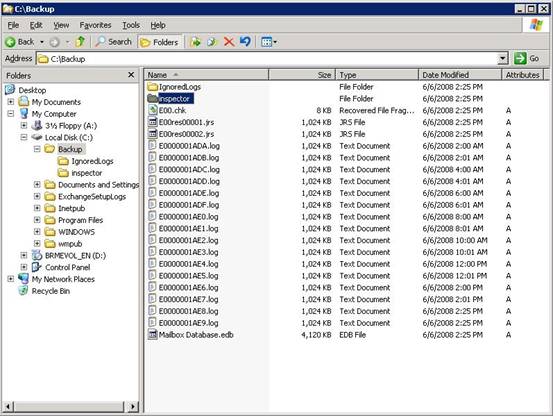Expand the 3½ Floppy (A:) tree node

click(x=24, y=125)
